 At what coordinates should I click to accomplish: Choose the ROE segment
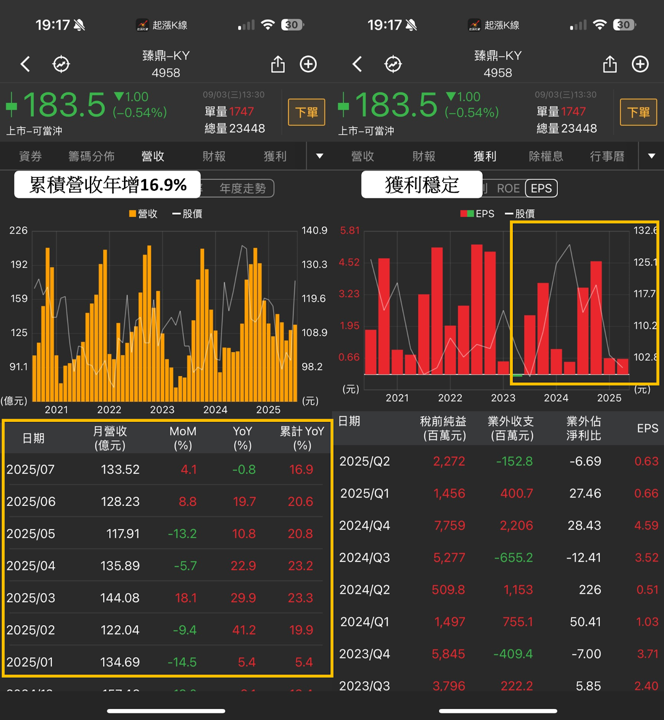coord(508,189)
